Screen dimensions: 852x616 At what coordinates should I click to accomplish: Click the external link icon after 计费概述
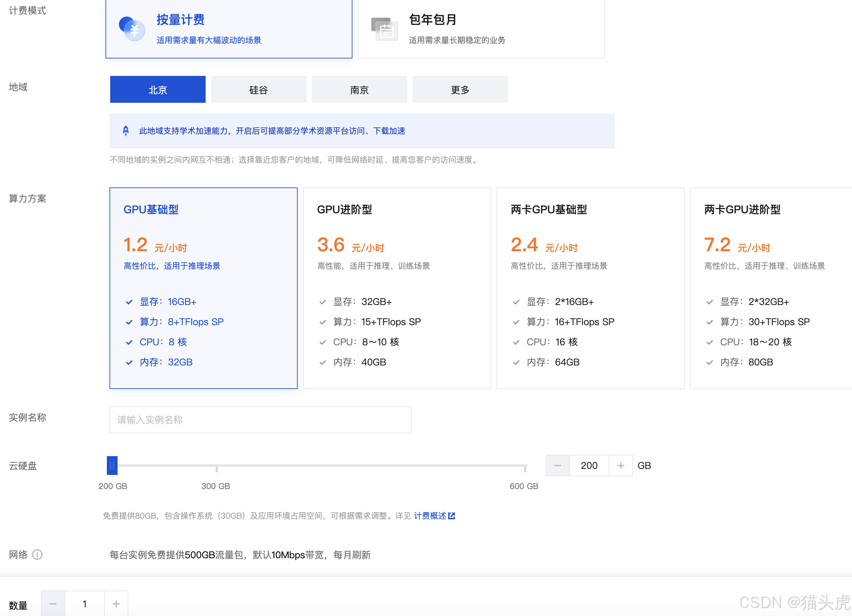(452, 516)
